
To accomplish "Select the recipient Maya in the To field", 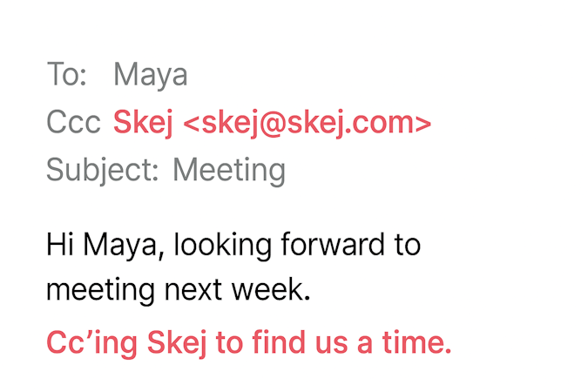I will point(150,77).
